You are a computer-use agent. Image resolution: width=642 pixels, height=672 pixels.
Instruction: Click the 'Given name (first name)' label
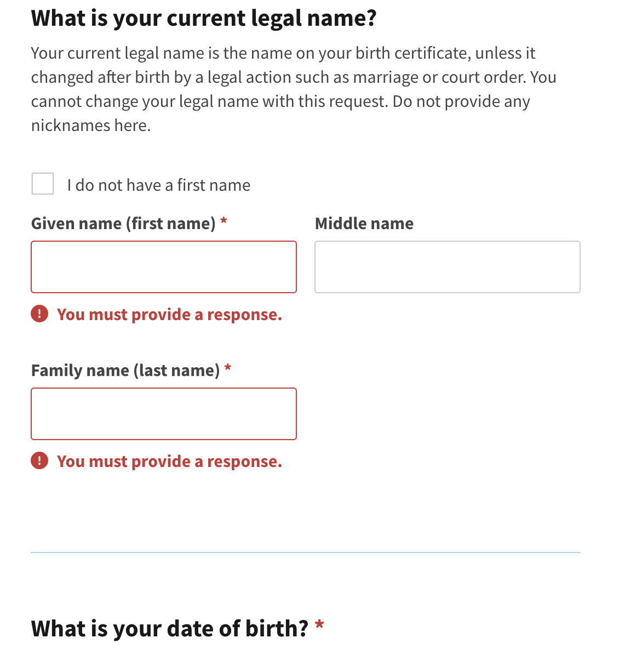click(x=123, y=224)
